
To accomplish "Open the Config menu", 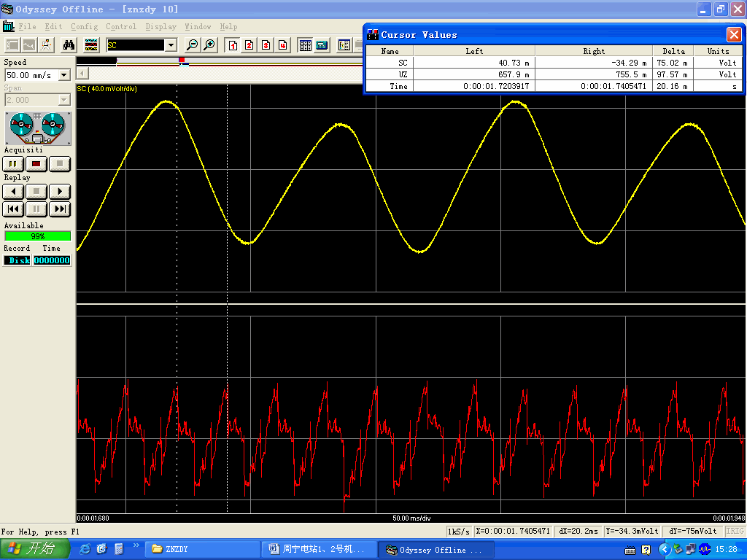I will coord(84,27).
